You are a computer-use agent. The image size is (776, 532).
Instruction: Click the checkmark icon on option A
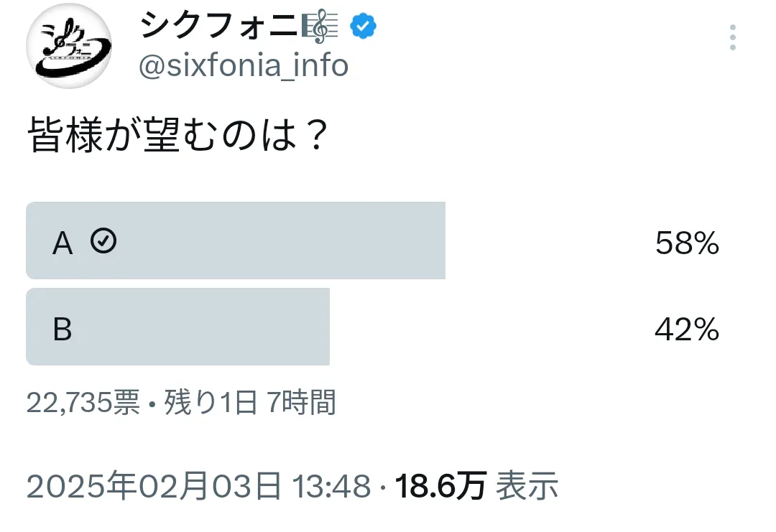[x=103, y=242]
